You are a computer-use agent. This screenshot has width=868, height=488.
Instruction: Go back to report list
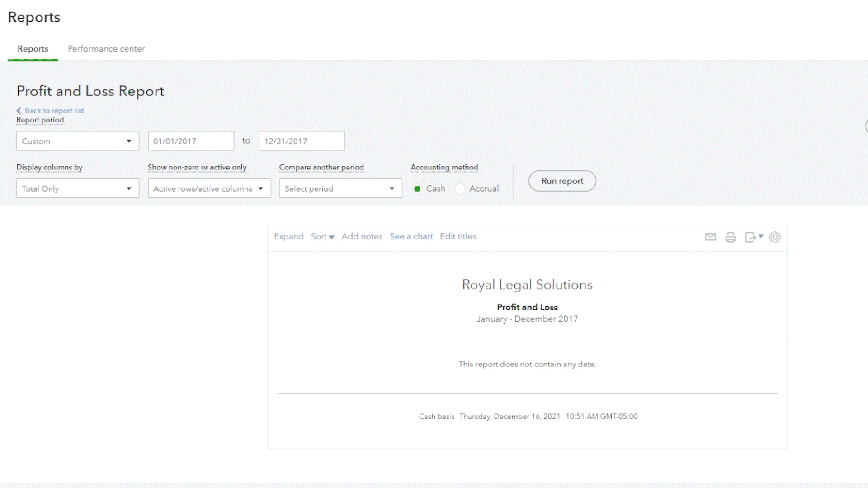(x=54, y=111)
